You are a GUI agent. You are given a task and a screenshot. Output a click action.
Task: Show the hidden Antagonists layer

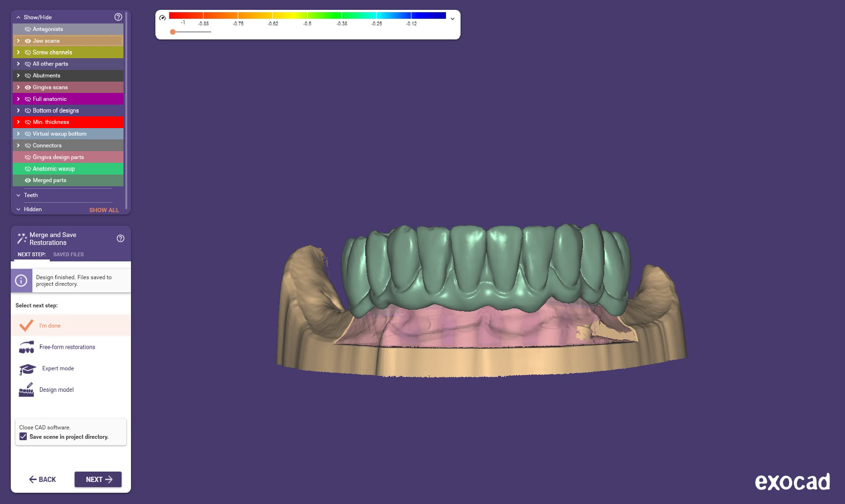(28, 29)
